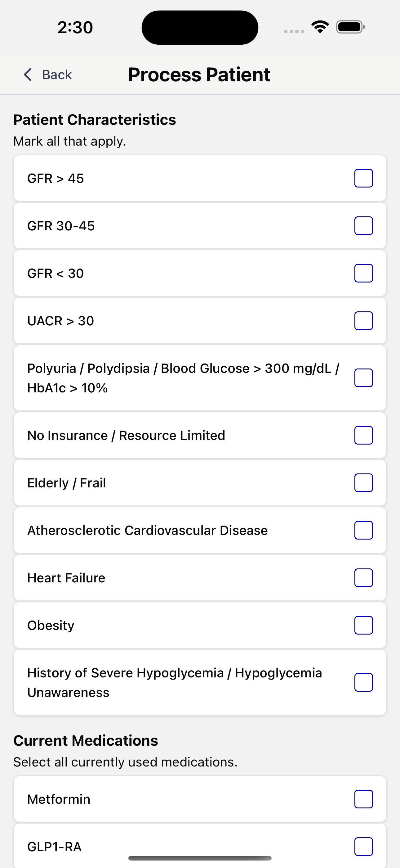Mark No Insurance / Resource Limited checkbox
This screenshot has width=400, height=868.
(x=364, y=435)
